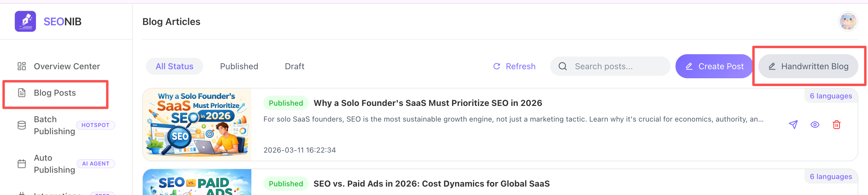Refresh the blog articles list

point(514,66)
